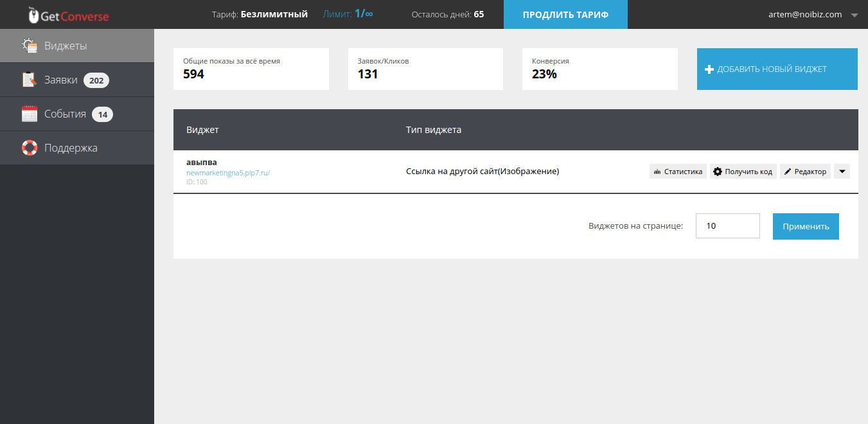Open Статистика for widget авыпва
Screen dimensions: 868x424
pyautogui.click(x=678, y=172)
